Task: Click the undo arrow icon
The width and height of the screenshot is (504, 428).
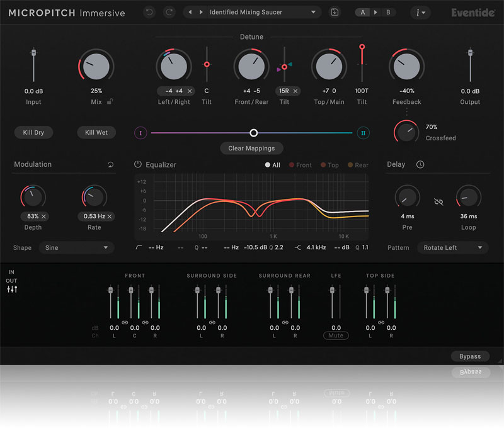Action: pos(149,12)
